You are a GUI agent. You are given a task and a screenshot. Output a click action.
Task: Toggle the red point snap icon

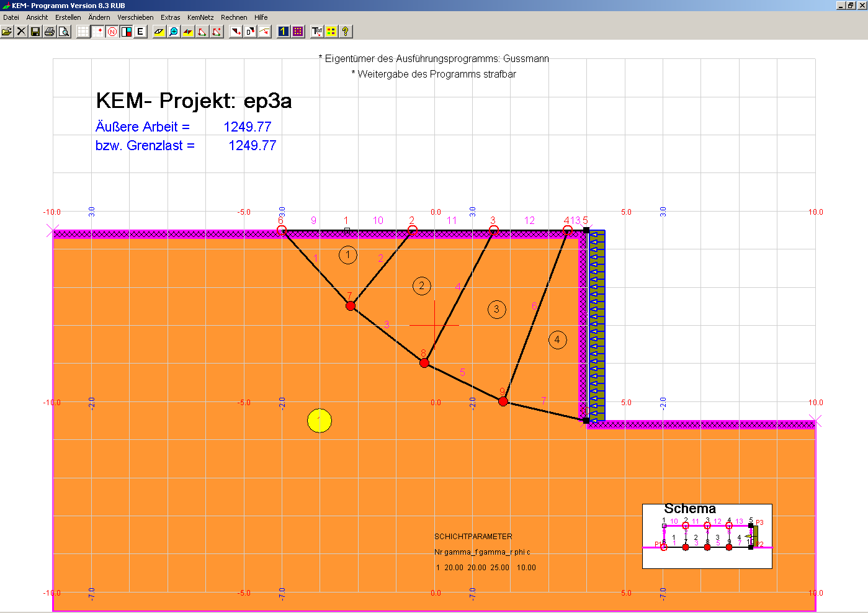pyautogui.click(x=97, y=31)
